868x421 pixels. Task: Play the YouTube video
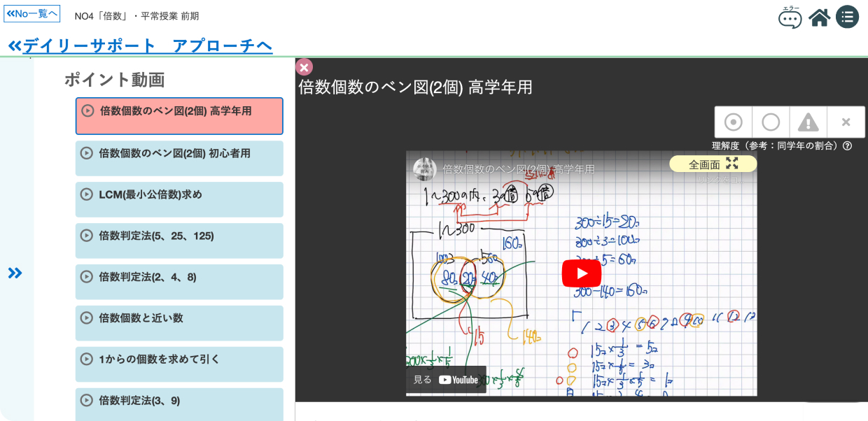(581, 273)
